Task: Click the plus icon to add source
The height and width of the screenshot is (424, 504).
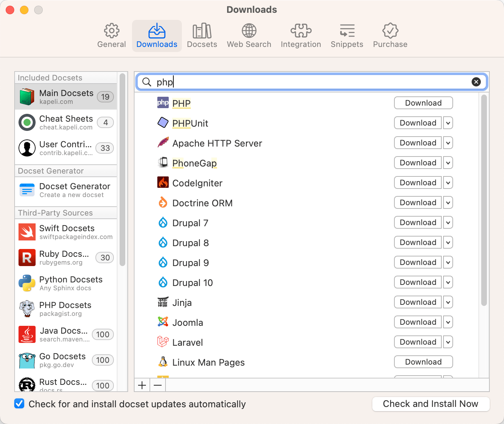Action: point(142,385)
